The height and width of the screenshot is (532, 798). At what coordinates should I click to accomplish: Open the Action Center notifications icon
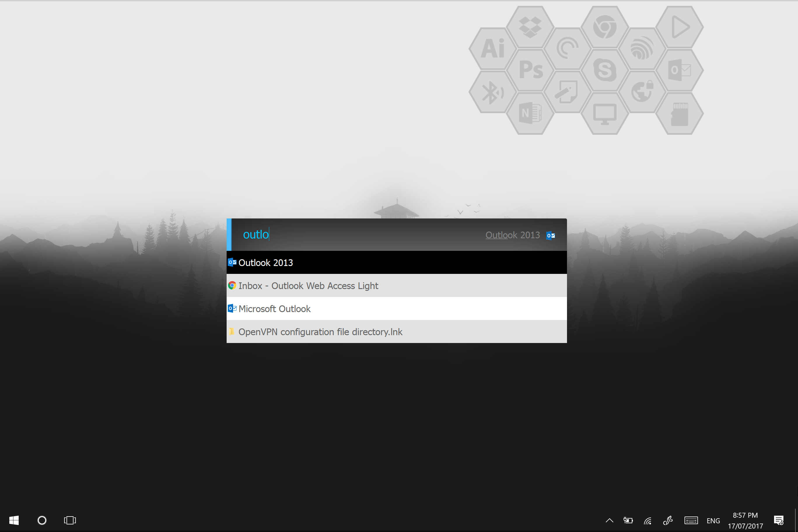click(779, 520)
